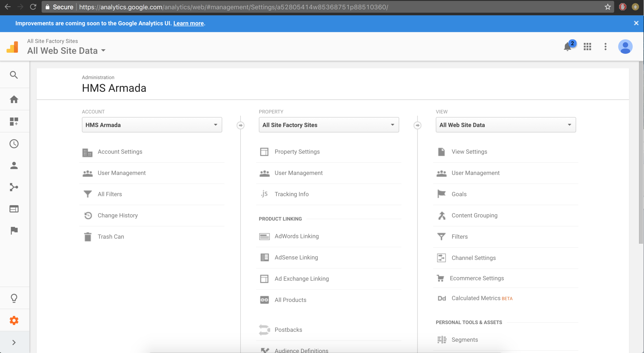Open the user account avatar
Screen dimensions: 644x353
coord(625,47)
